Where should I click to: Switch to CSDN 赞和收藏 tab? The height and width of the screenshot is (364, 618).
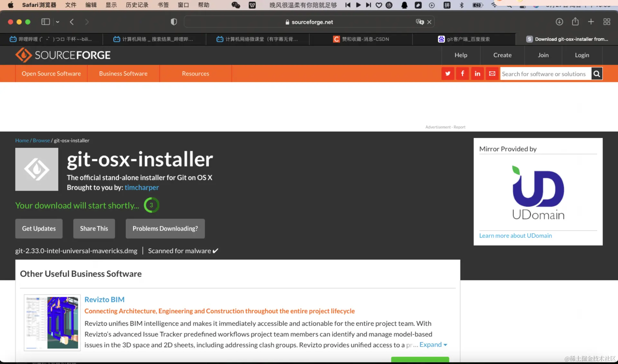[361, 39]
